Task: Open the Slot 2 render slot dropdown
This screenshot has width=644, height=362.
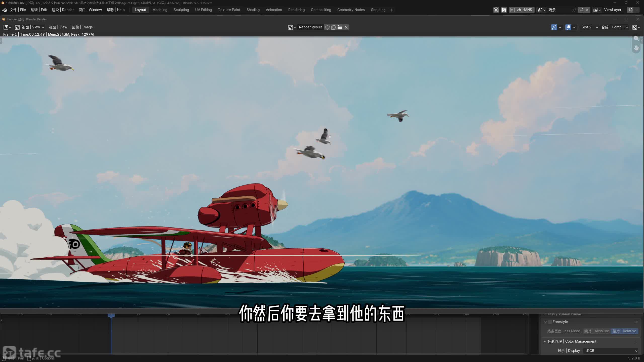Action: point(589,27)
